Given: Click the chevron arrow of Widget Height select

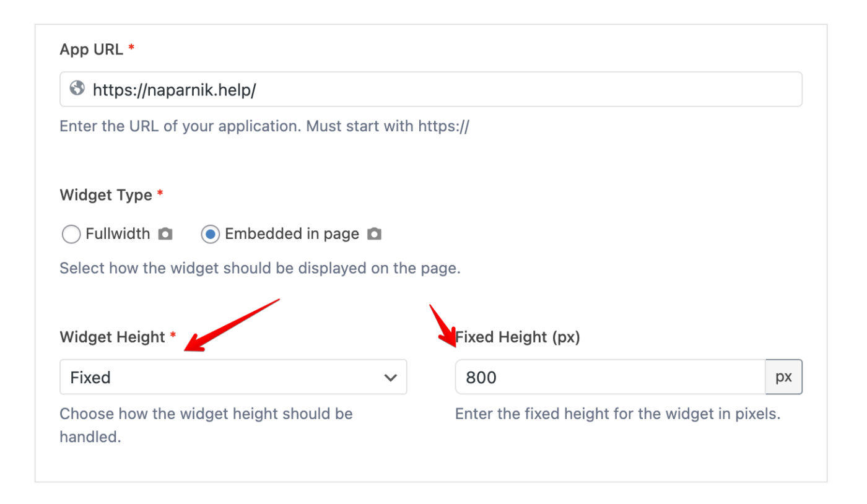Looking at the screenshot, I should coord(390,377).
